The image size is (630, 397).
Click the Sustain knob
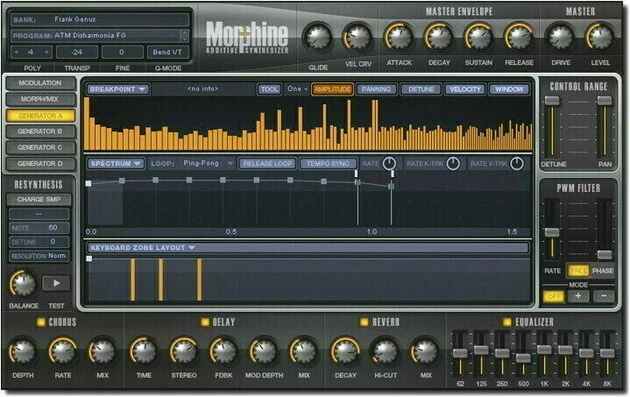(479, 37)
